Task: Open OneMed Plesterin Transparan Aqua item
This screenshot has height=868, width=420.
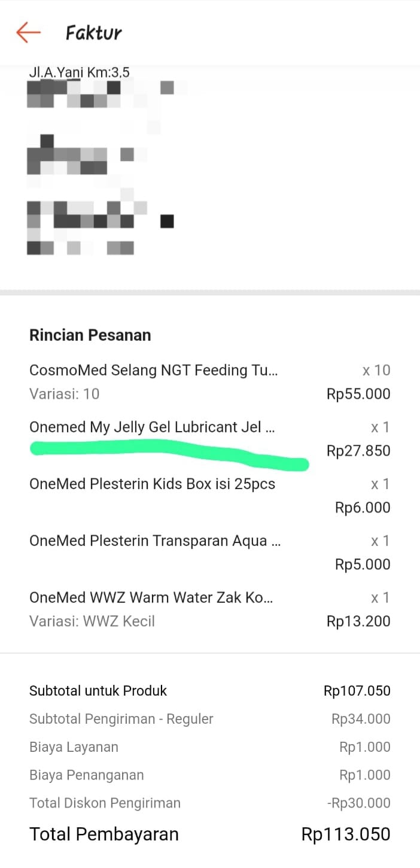Action: (155, 541)
